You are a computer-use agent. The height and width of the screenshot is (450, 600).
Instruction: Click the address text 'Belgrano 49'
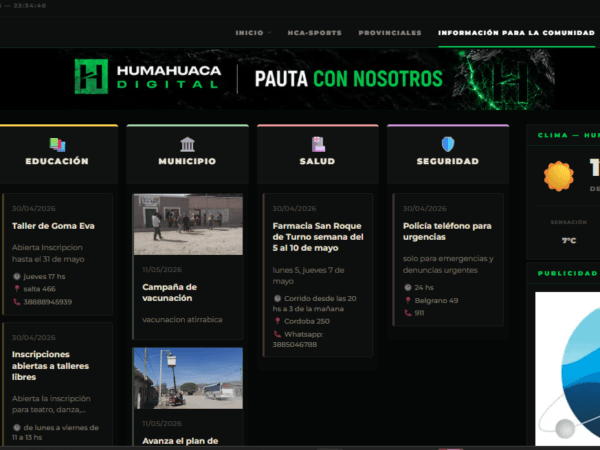coord(436,300)
